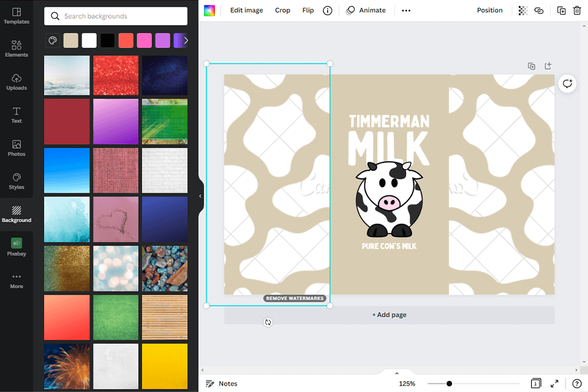Collapse the backgrounds side panel
This screenshot has height=392, width=588.
(x=199, y=196)
